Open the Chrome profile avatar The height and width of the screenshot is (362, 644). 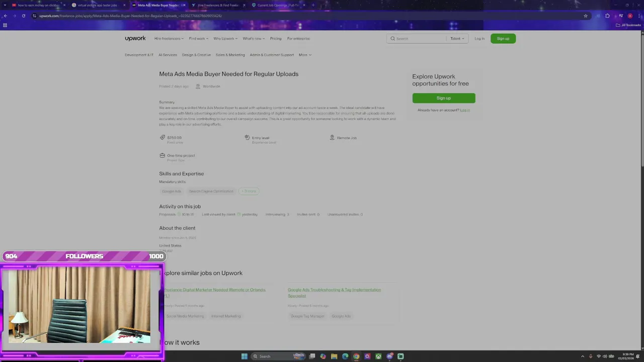[x=630, y=16]
